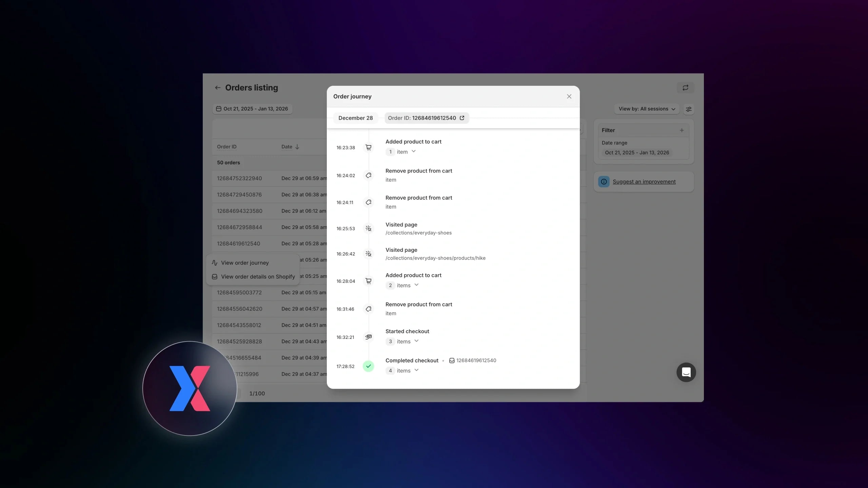Screen dimensions: 868x488
Task: Click the 1/100 page indicator
Action: pos(257,393)
